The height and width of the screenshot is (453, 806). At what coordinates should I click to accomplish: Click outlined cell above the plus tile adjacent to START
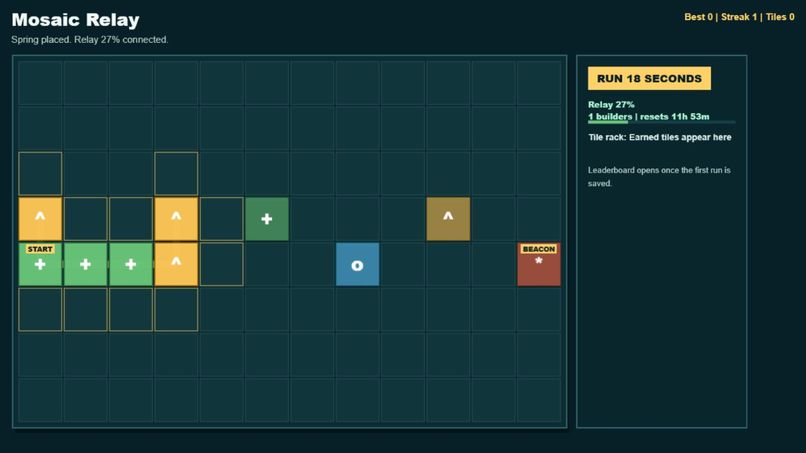(x=85, y=219)
